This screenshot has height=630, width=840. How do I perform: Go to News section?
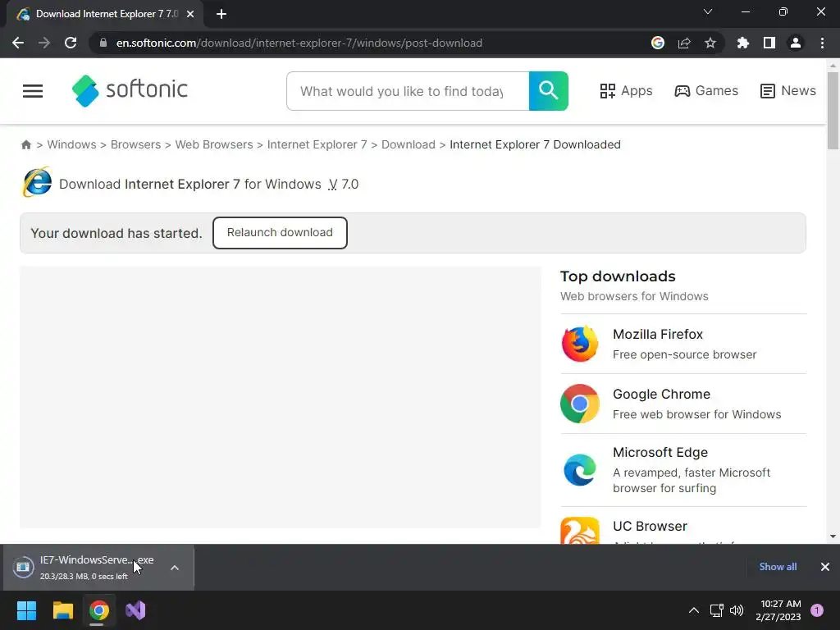(788, 91)
